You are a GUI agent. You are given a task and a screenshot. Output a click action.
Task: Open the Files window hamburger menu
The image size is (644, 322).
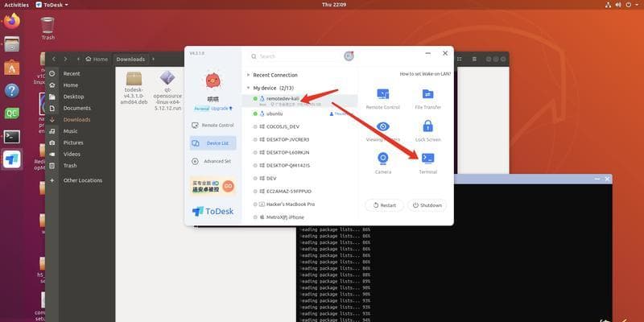click(474, 59)
